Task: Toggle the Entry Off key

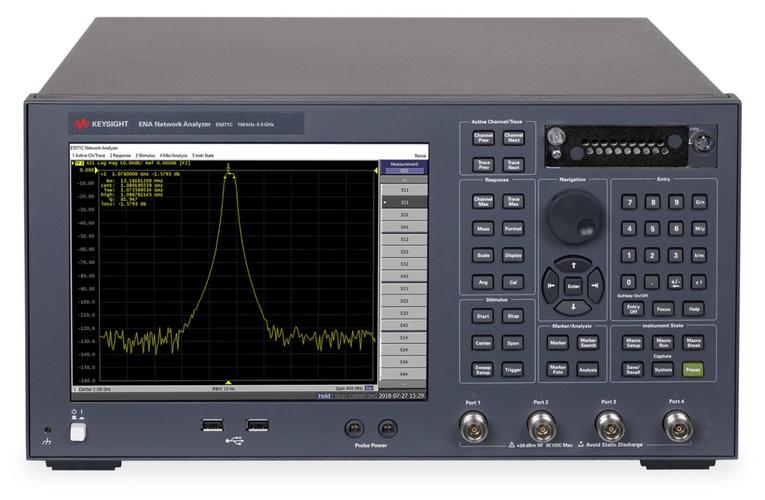Action: (x=633, y=309)
